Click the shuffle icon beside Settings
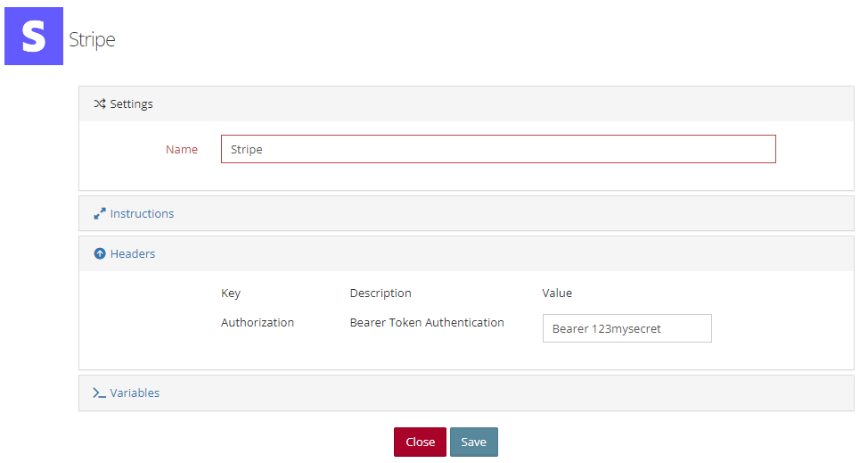The width and height of the screenshot is (868, 463). [100, 103]
